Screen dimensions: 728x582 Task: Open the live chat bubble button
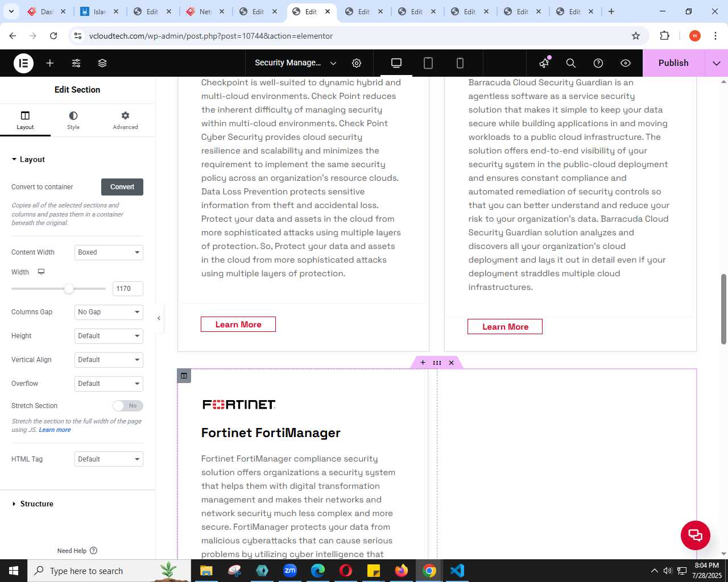point(695,535)
